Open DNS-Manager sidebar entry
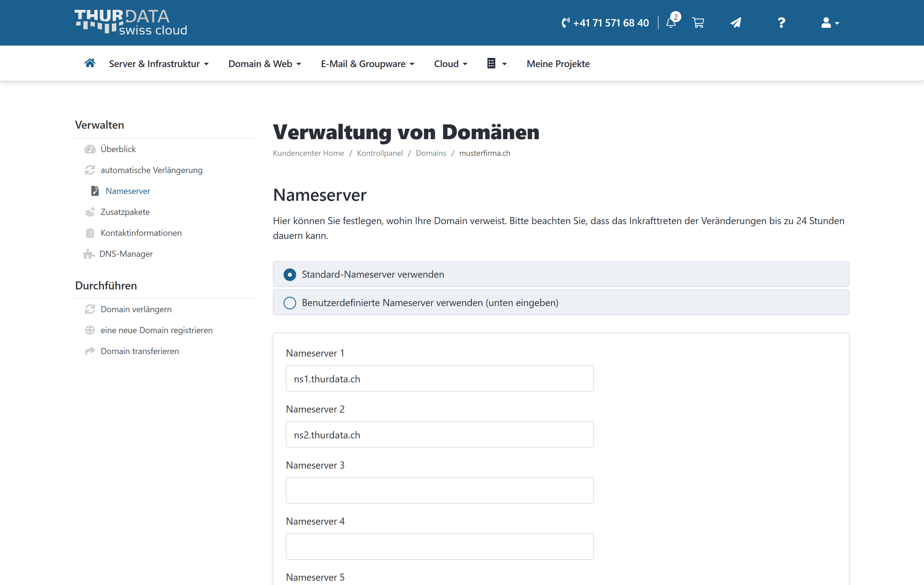 coord(126,254)
